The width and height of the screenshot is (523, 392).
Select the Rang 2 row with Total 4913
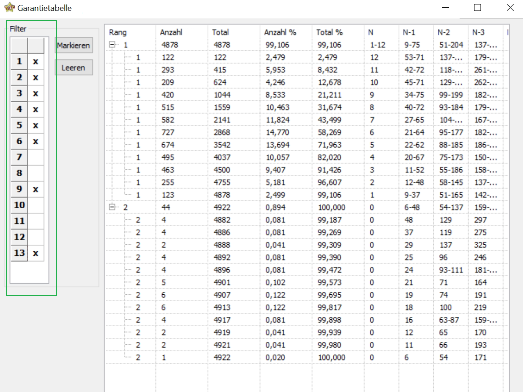(307, 308)
